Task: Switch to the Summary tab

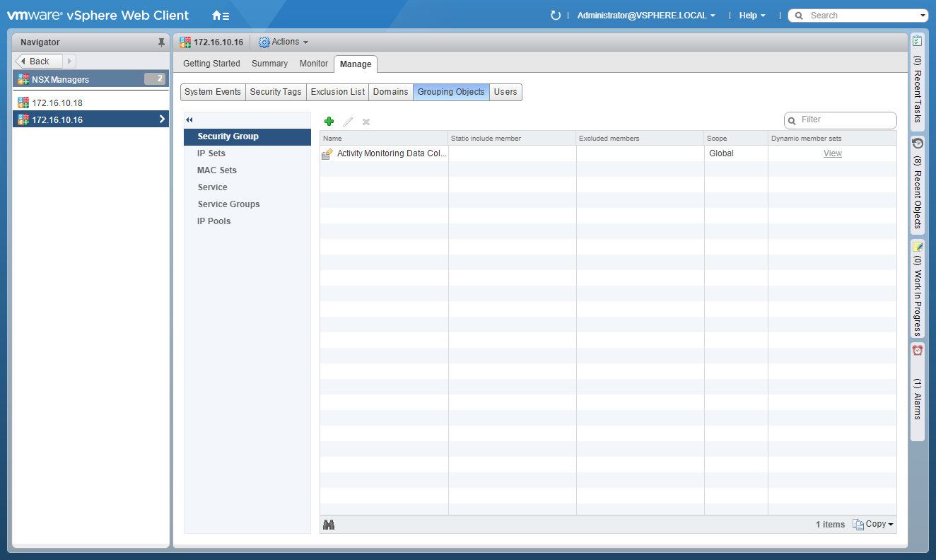Action: pos(269,64)
